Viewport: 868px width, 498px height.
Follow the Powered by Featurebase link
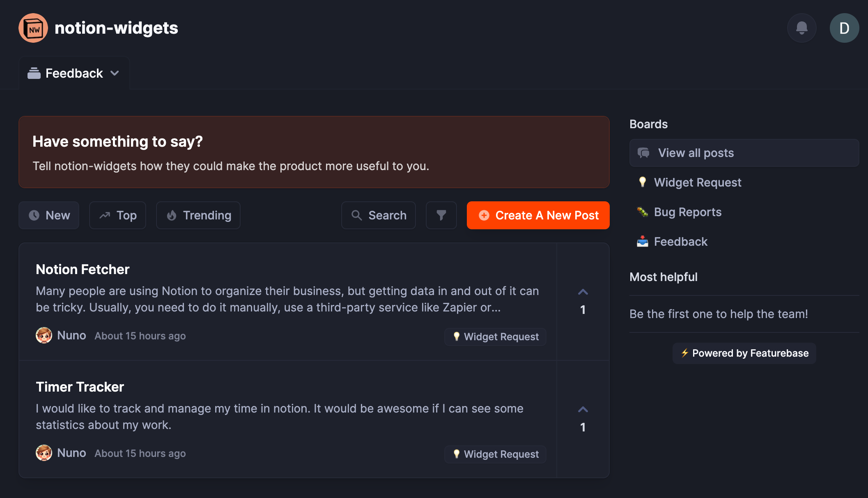(x=744, y=353)
